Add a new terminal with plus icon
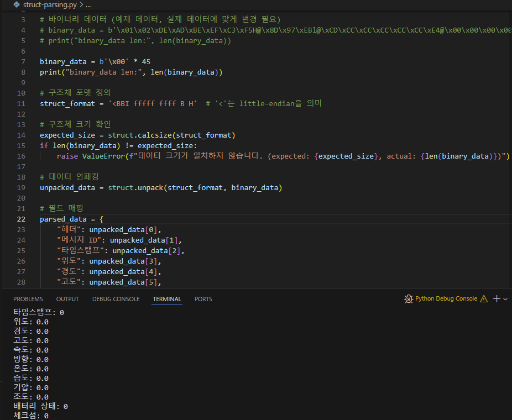This screenshot has height=420, width=512. tap(497, 299)
